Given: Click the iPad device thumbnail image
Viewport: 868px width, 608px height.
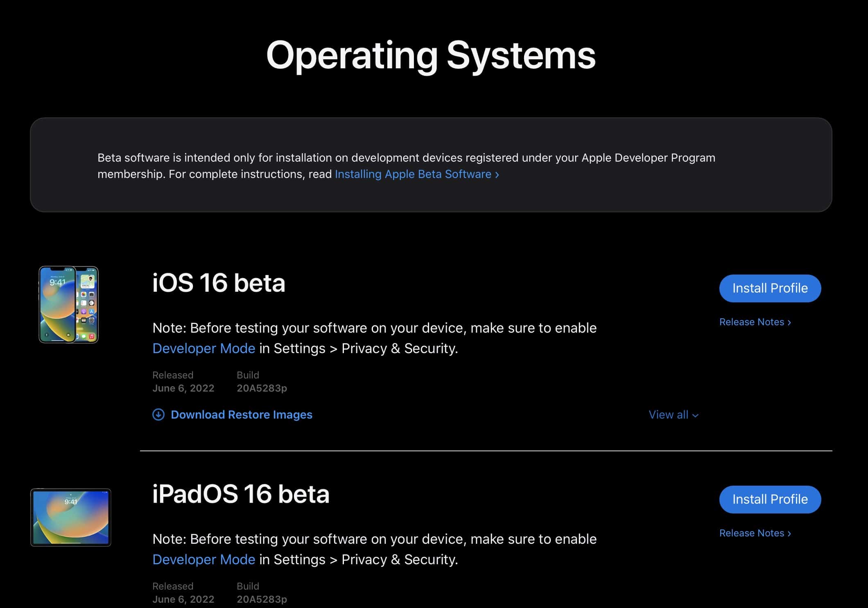Looking at the screenshot, I should (x=71, y=517).
